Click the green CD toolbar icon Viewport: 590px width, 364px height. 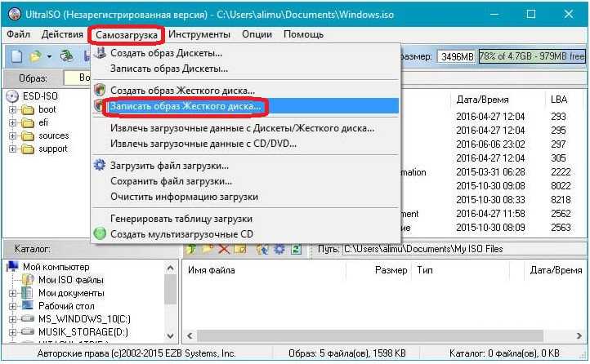(x=67, y=56)
